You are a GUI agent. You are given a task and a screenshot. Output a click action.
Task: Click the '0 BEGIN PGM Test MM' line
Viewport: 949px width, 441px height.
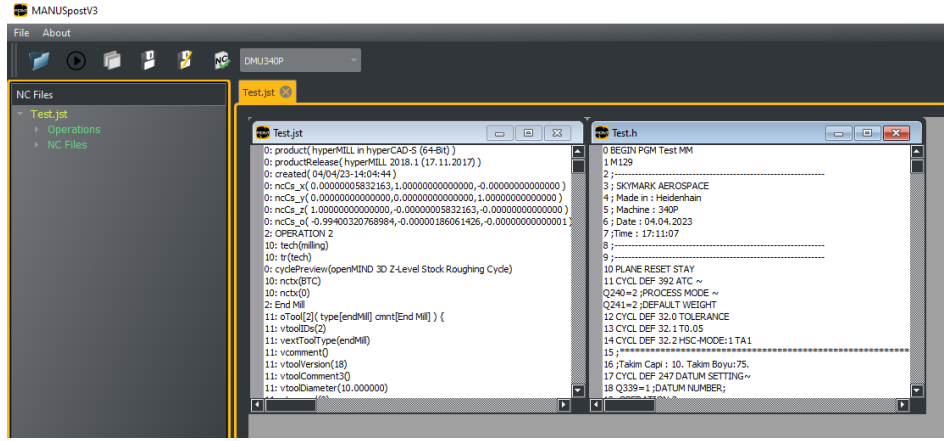pos(648,150)
